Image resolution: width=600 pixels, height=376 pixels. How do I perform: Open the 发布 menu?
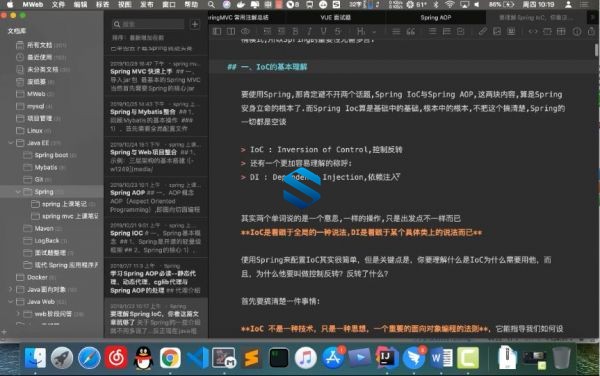point(147,5)
